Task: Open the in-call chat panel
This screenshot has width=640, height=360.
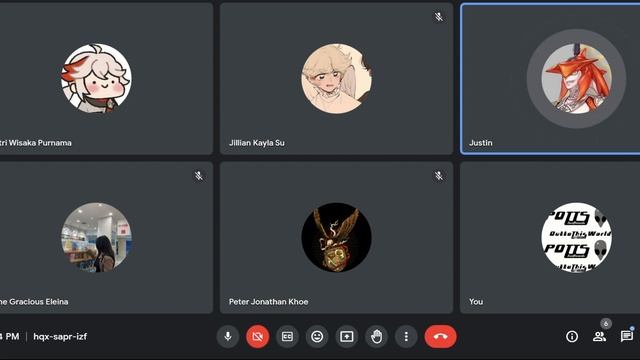Action: (x=627, y=336)
